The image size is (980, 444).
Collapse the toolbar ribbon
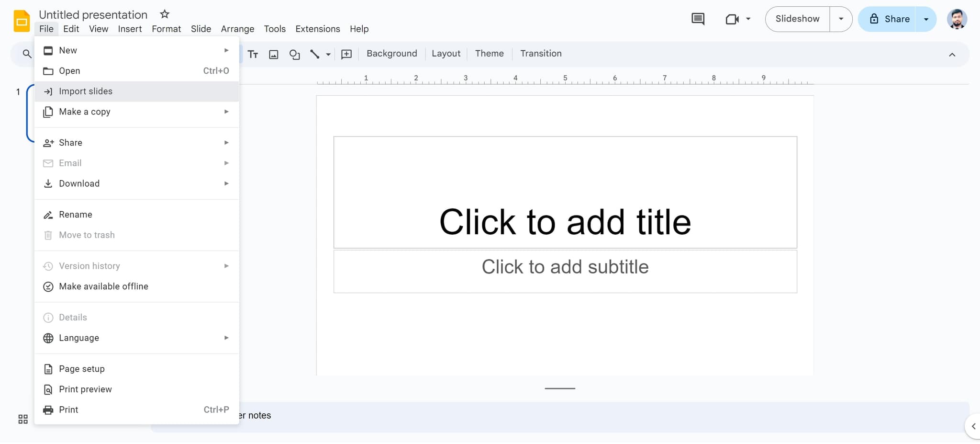tap(953, 55)
